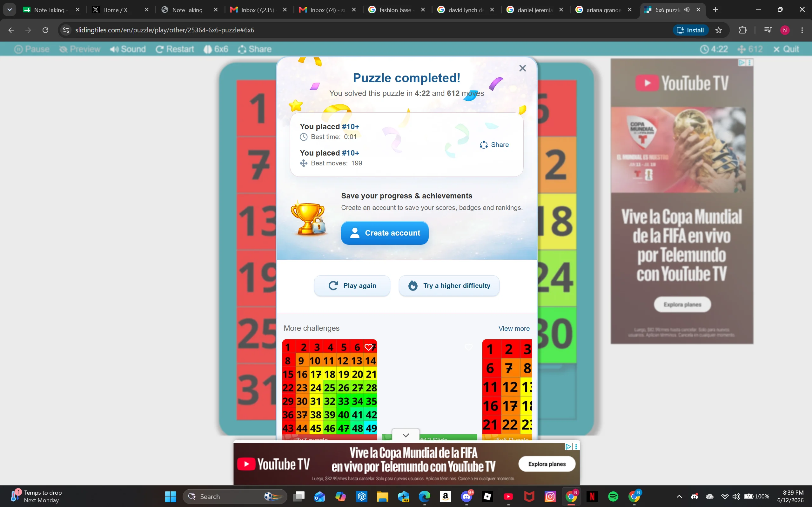
Task: Click the taskbar Search box
Action: (235, 497)
